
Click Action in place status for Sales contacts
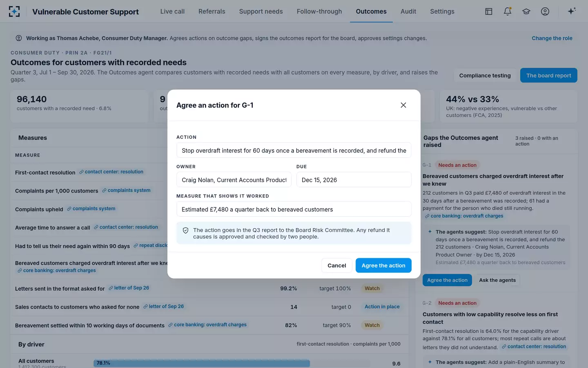point(382,307)
